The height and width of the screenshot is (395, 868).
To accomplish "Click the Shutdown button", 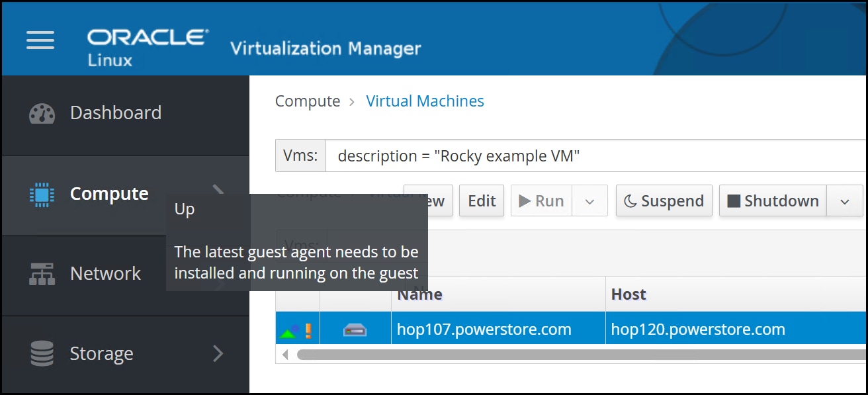I will pyautogui.click(x=773, y=201).
